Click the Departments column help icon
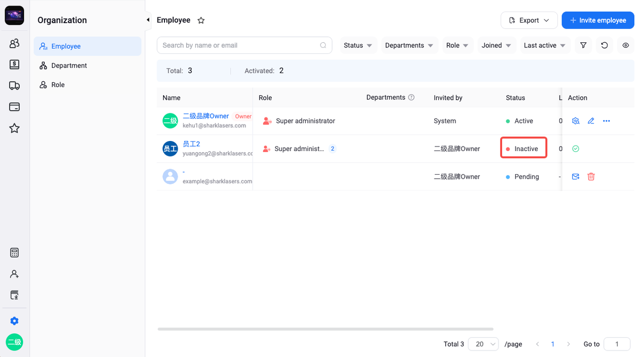The width and height of the screenshot is (644, 357). pyautogui.click(x=411, y=98)
